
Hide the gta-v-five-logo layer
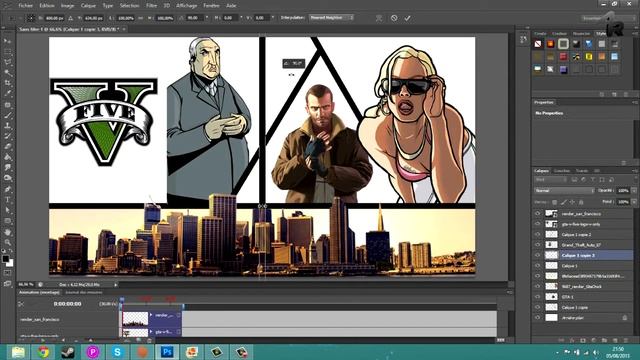(x=537, y=224)
